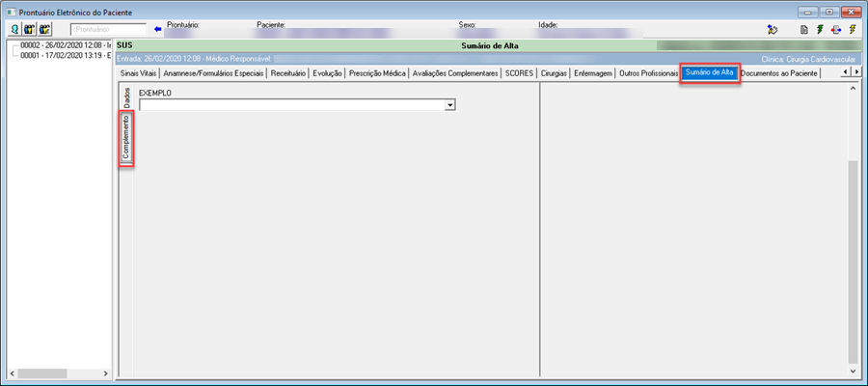Click the SUS label in green header
The height and width of the screenshot is (386, 868).
pos(124,46)
